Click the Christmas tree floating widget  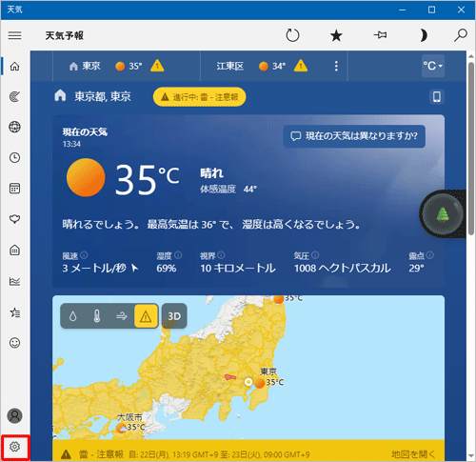click(443, 214)
